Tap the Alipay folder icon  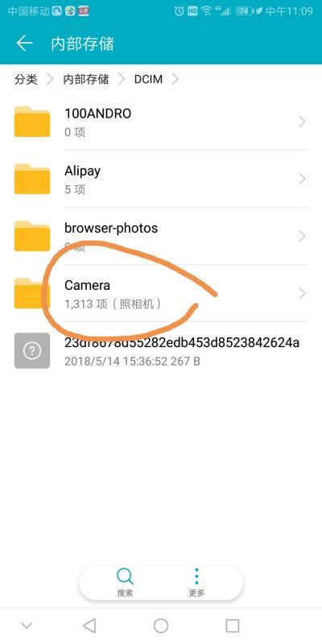[x=32, y=179]
